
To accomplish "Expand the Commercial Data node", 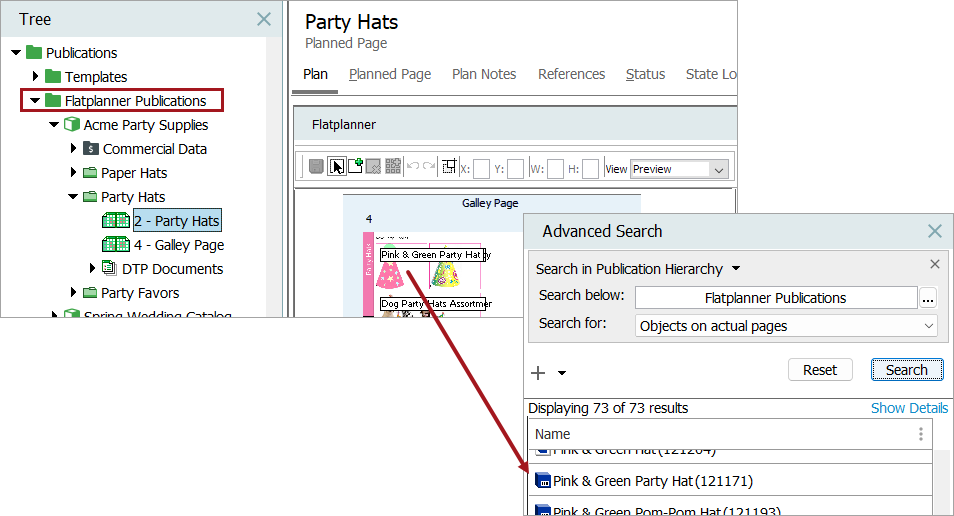I will (x=73, y=149).
